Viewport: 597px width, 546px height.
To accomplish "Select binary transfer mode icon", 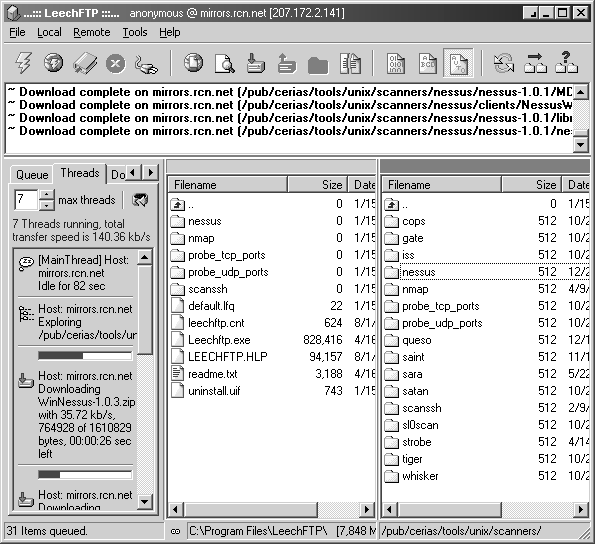I will pyautogui.click(x=396, y=64).
